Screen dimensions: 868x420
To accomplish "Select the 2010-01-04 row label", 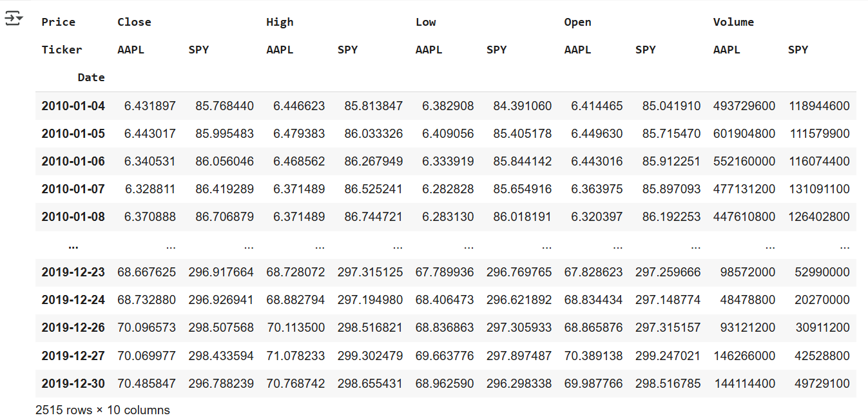I will click(x=73, y=106).
